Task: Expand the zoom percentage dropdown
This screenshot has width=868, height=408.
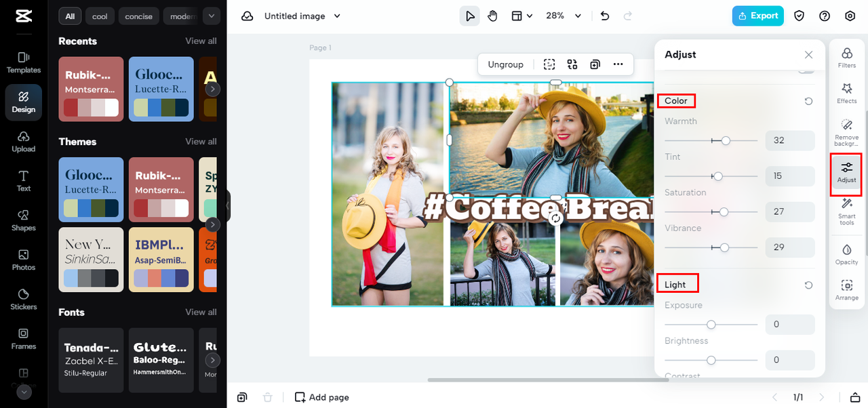Action: 578,16
